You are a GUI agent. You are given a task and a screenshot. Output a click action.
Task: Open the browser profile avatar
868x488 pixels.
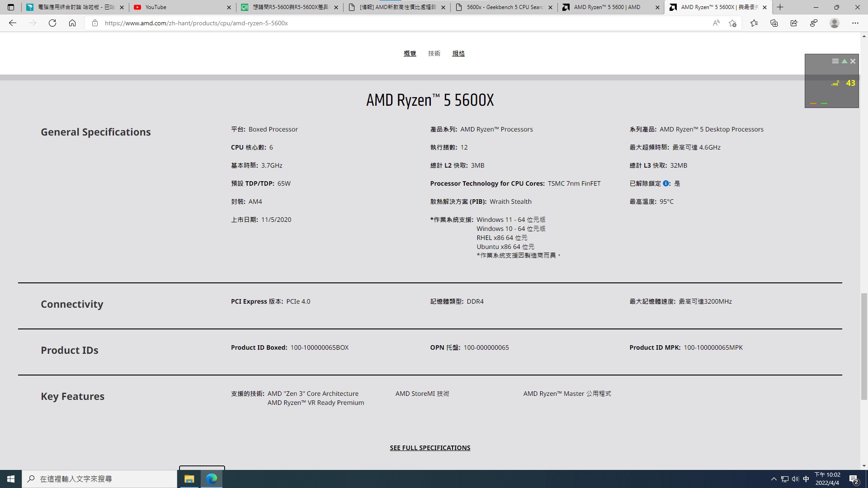tap(834, 23)
